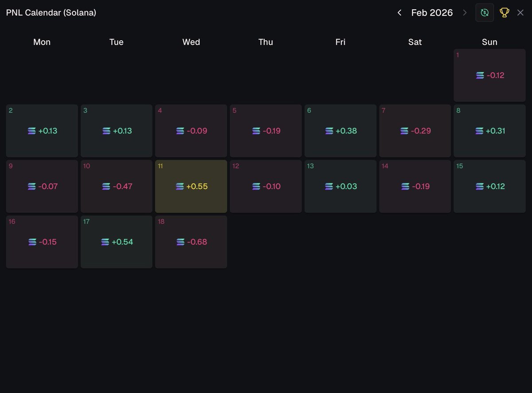Open day 10 cell showing -0.47

coord(117,187)
